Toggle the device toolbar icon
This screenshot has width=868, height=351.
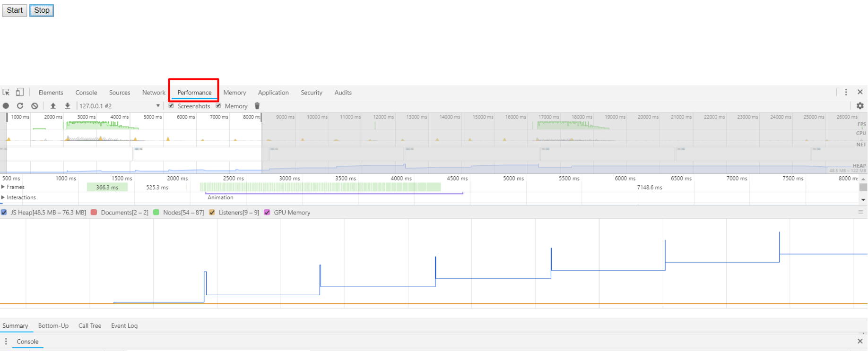[20, 92]
